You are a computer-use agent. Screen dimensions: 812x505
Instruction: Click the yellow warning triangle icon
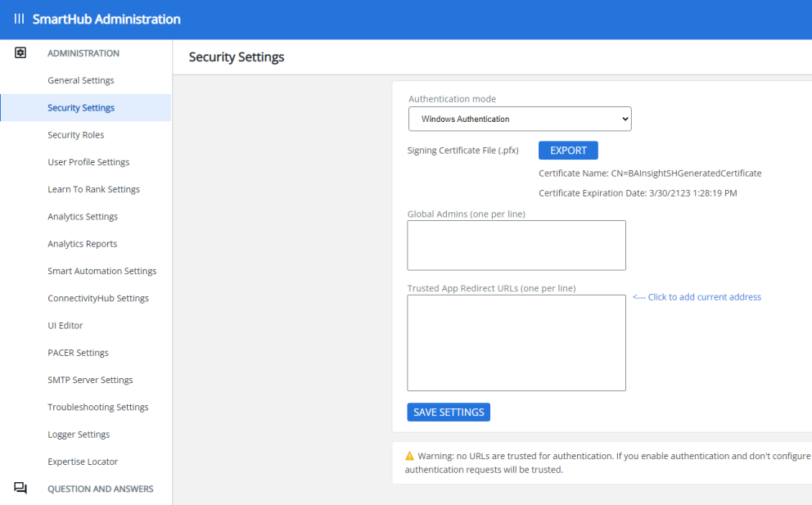[x=410, y=456]
